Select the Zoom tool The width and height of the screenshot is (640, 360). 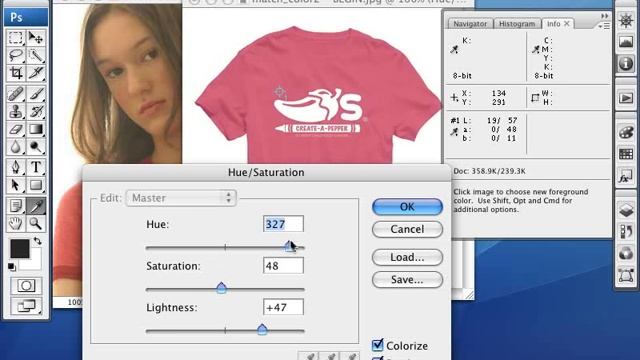tap(36, 223)
